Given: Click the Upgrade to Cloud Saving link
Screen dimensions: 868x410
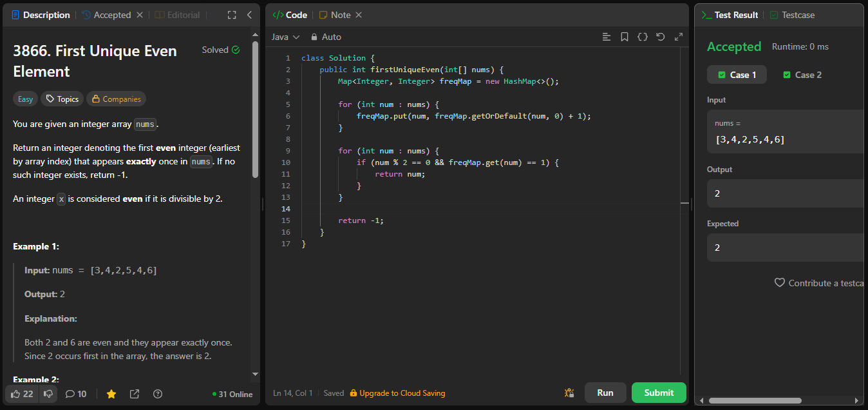Looking at the screenshot, I should click(x=397, y=393).
